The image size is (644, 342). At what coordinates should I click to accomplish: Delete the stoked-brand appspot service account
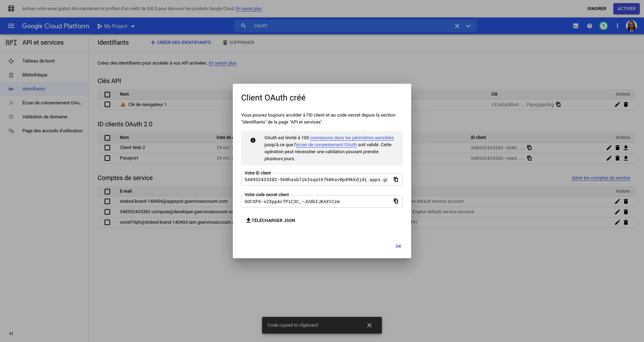click(x=626, y=201)
